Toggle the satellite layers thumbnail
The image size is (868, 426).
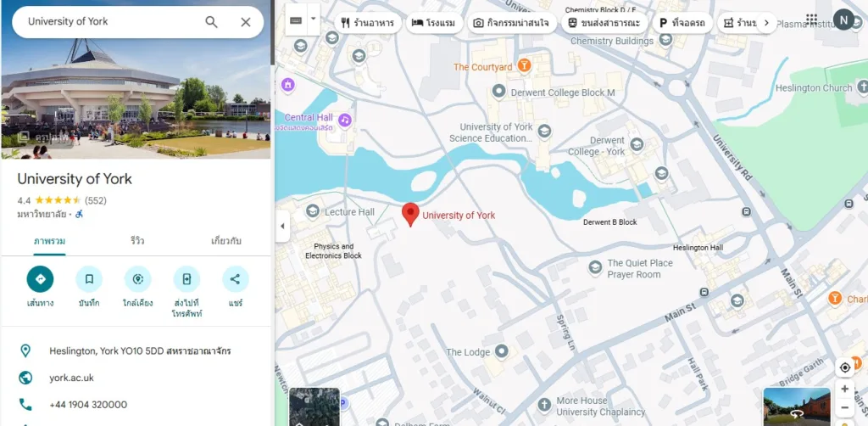click(314, 407)
